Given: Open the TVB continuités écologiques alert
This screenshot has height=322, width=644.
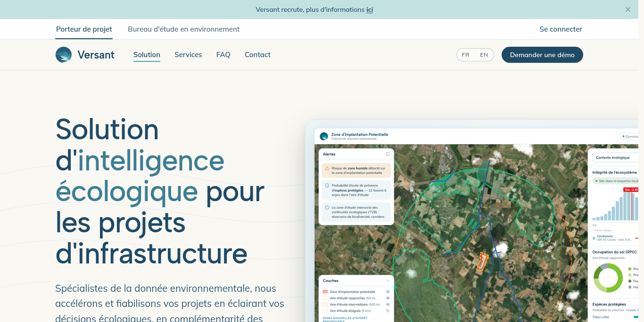Looking at the screenshot, I should click(x=356, y=212).
